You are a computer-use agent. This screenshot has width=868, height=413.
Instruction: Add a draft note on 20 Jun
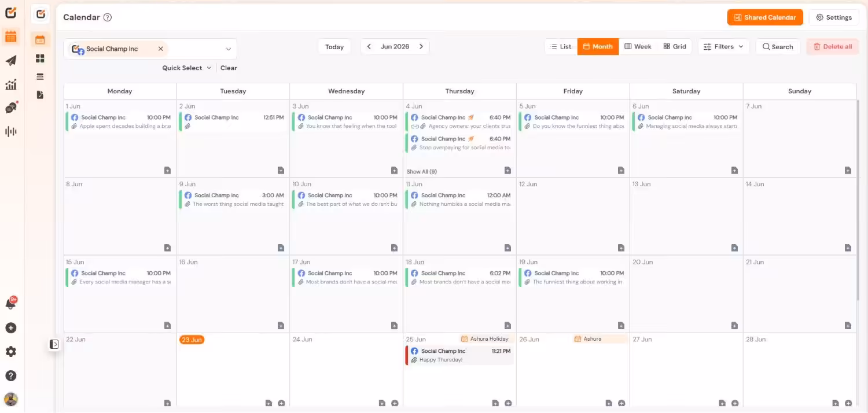coord(734,326)
